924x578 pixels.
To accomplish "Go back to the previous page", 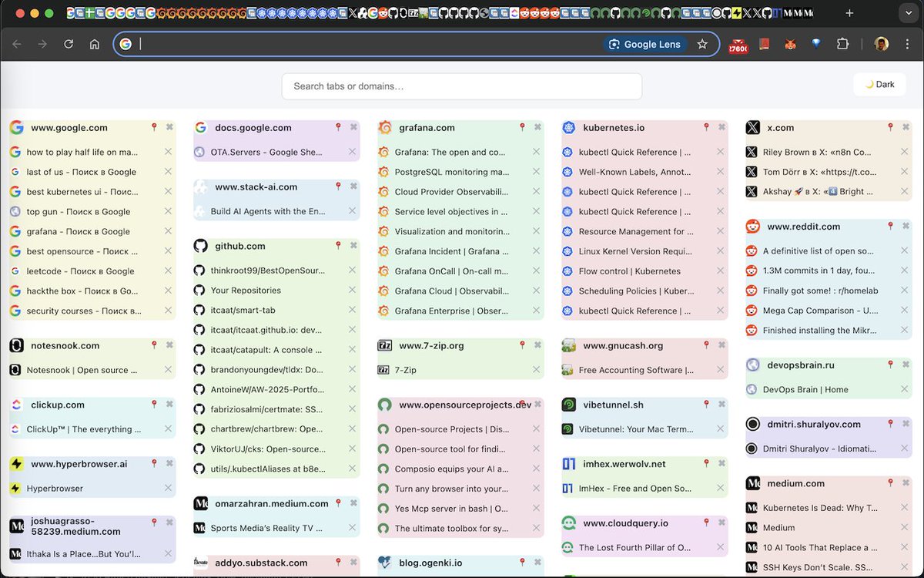I will [17, 44].
